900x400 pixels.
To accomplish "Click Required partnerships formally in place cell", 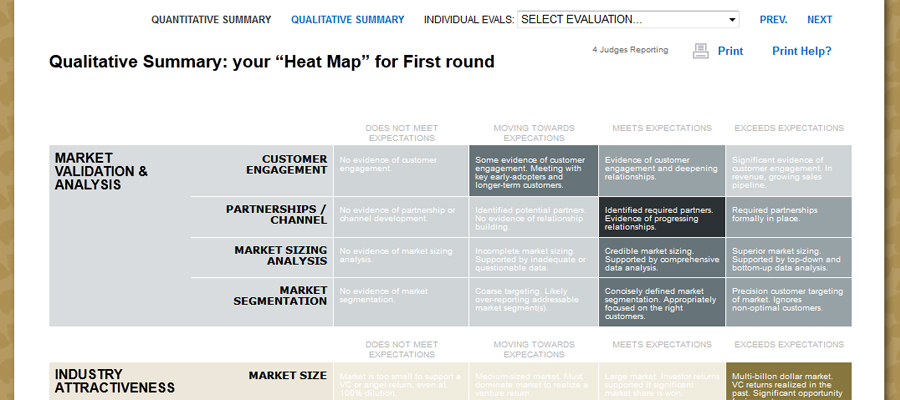I will [x=789, y=218].
